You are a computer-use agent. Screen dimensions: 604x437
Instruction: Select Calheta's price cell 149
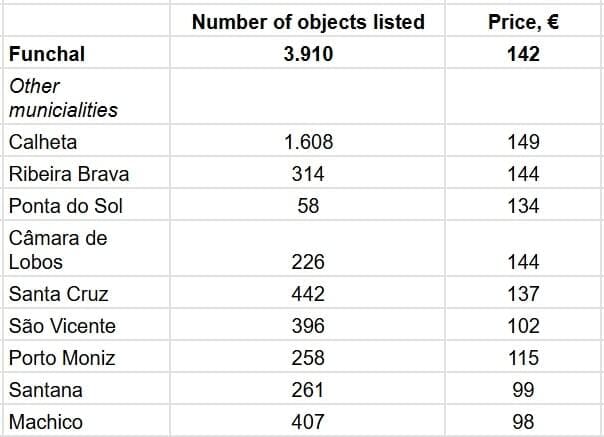tap(523, 142)
